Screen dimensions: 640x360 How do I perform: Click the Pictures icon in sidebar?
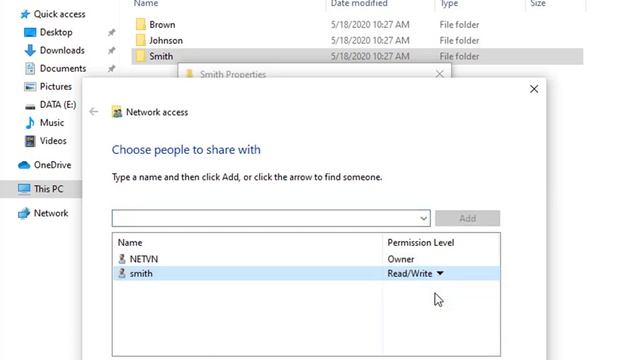point(30,87)
